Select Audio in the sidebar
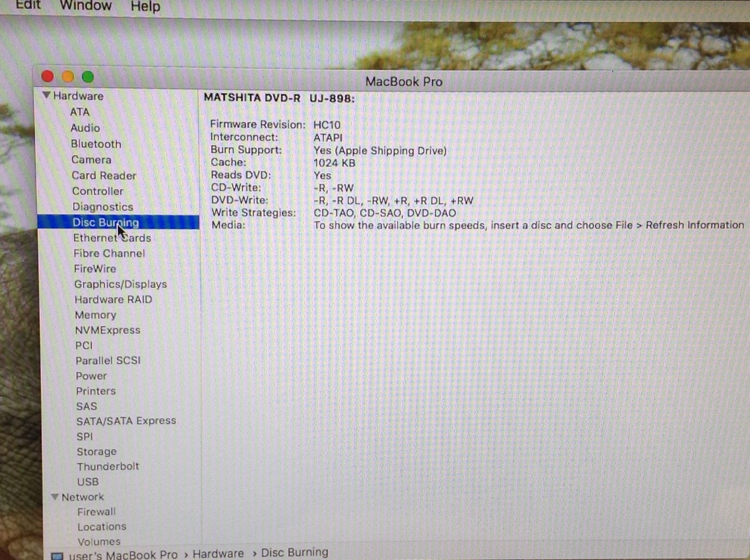 [85, 128]
